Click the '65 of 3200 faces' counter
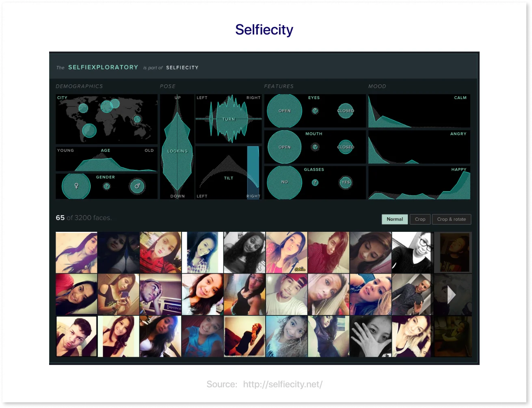The image size is (532, 408). coord(83,218)
